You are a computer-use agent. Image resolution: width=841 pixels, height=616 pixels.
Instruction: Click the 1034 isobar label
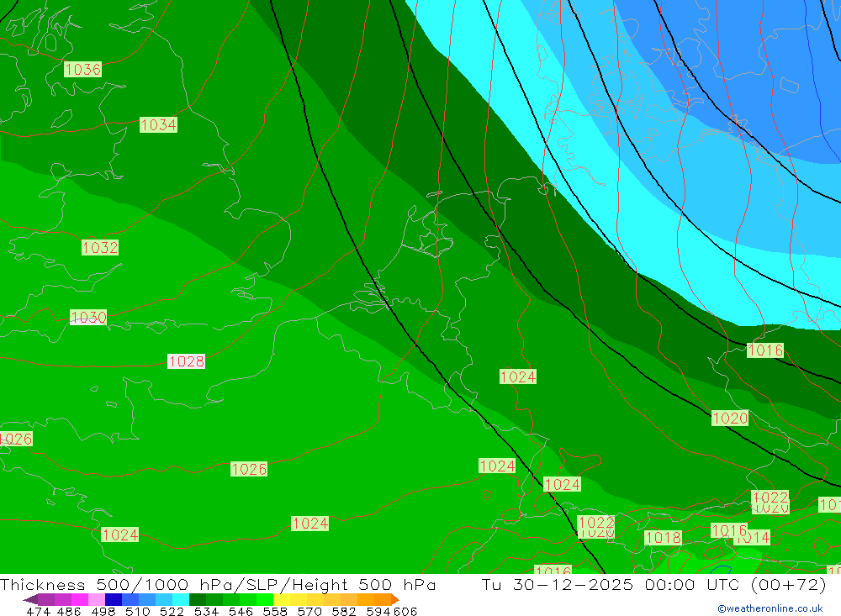coord(158,124)
